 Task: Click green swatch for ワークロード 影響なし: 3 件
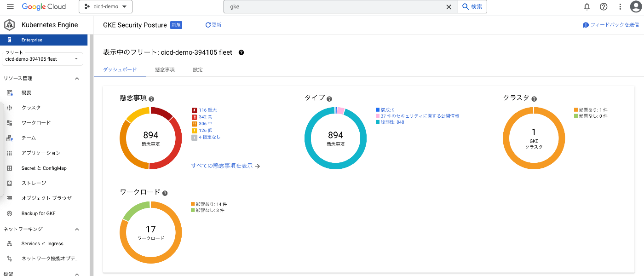(193, 210)
